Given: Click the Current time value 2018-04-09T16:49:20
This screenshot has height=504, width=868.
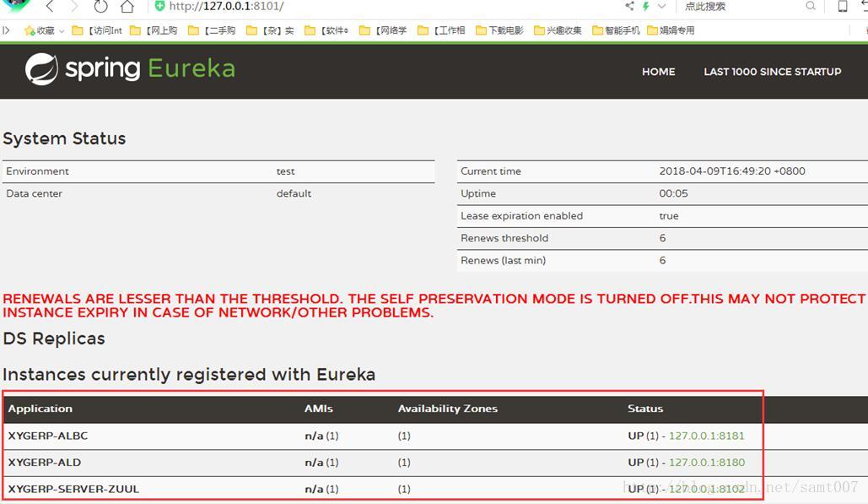Looking at the screenshot, I should (732, 171).
